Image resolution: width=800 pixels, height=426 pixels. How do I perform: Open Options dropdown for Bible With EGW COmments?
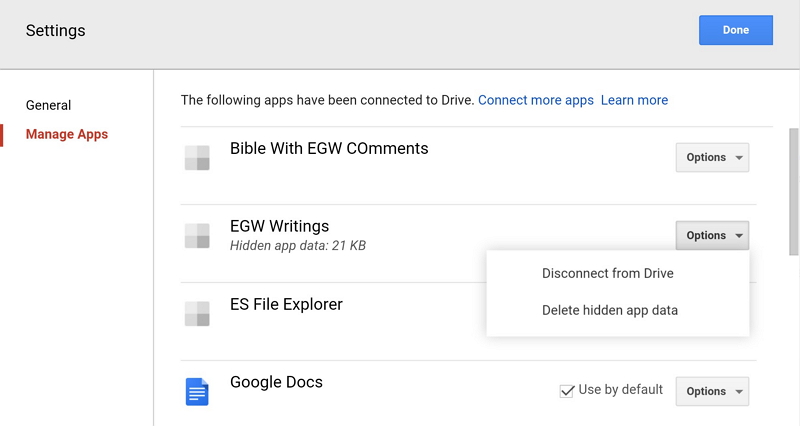coord(712,157)
